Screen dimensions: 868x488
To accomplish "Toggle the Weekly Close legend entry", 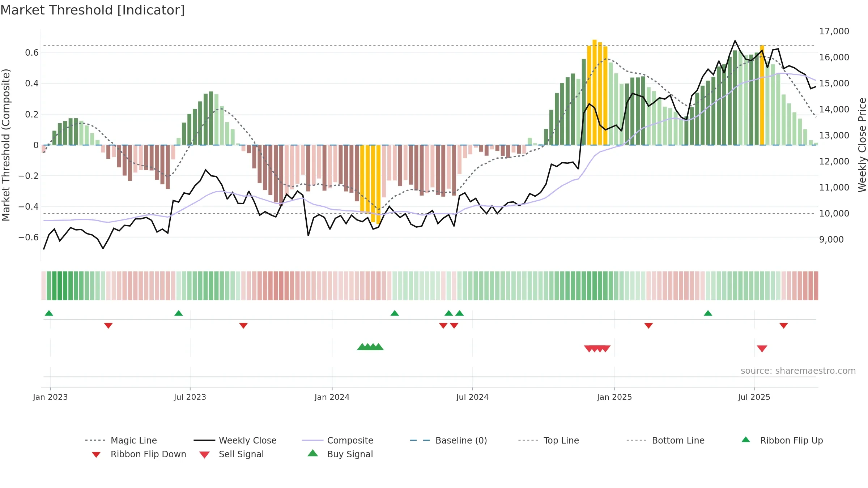I will 235,440.
